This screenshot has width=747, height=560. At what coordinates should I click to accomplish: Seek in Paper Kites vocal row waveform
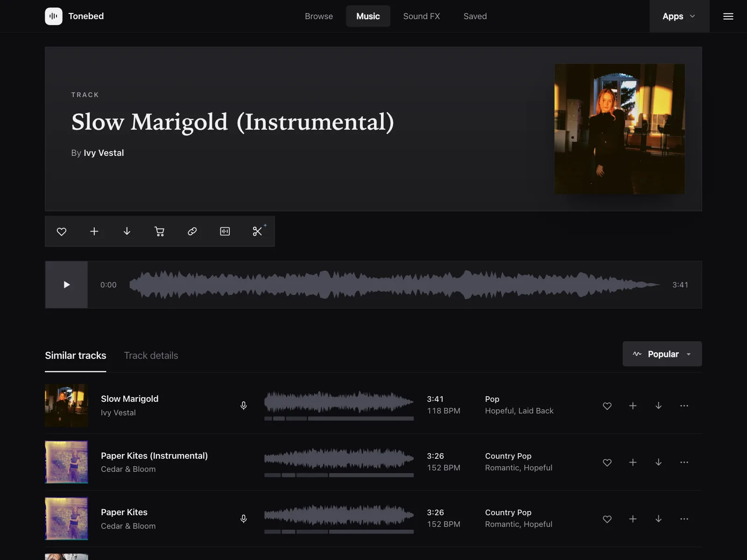coord(339,515)
